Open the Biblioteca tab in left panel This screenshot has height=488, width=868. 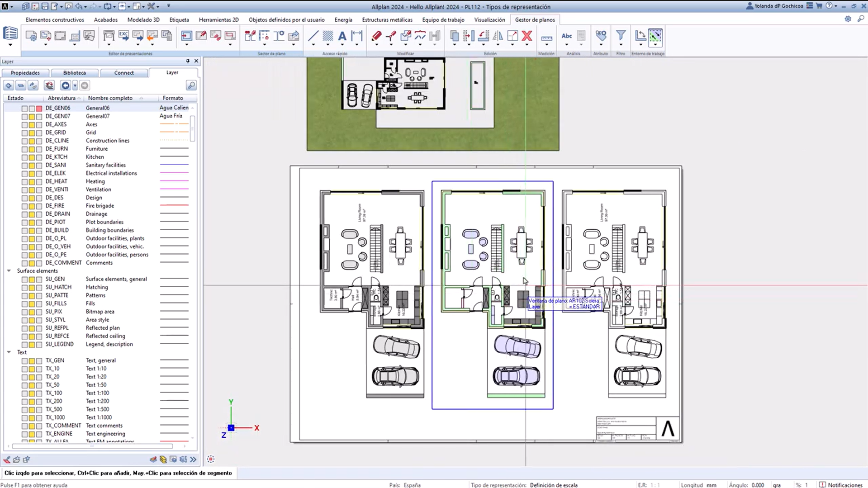(x=75, y=72)
